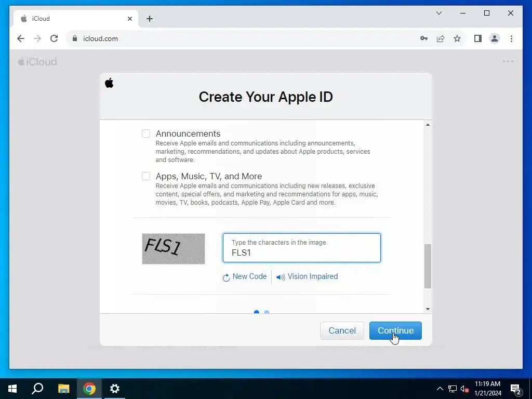Open the saved passwords key icon
The image size is (532, 399).
pos(424,38)
